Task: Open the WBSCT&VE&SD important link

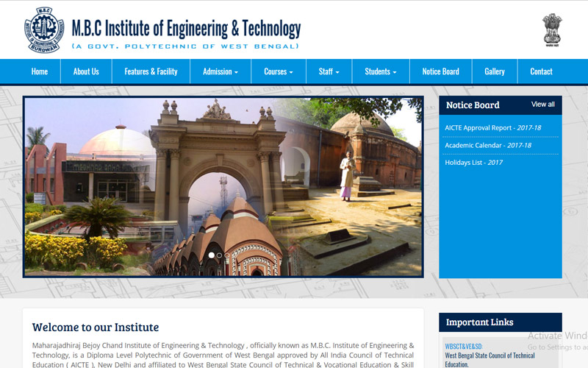Action: pos(463,346)
